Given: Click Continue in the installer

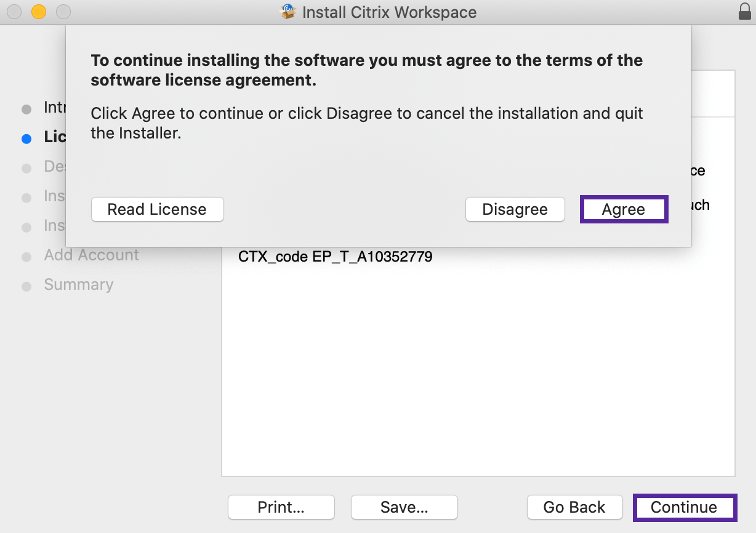Looking at the screenshot, I should [x=684, y=507].
